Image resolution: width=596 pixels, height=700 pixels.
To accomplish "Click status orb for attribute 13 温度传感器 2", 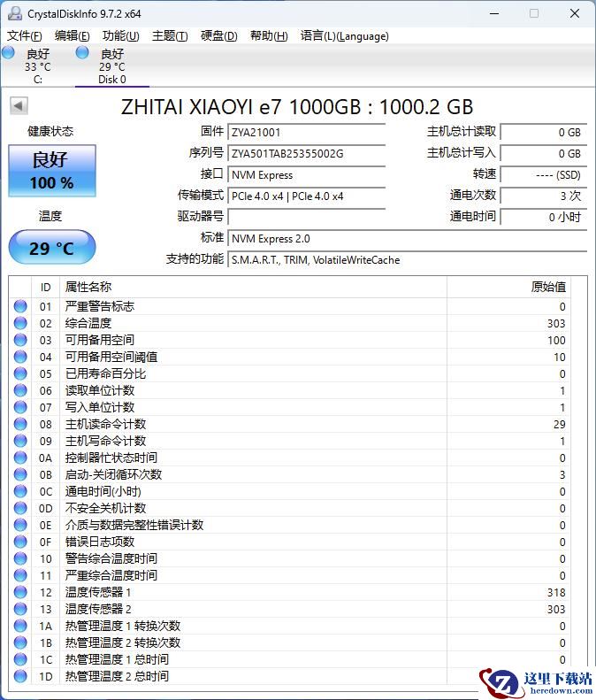I will pos(20,609).
